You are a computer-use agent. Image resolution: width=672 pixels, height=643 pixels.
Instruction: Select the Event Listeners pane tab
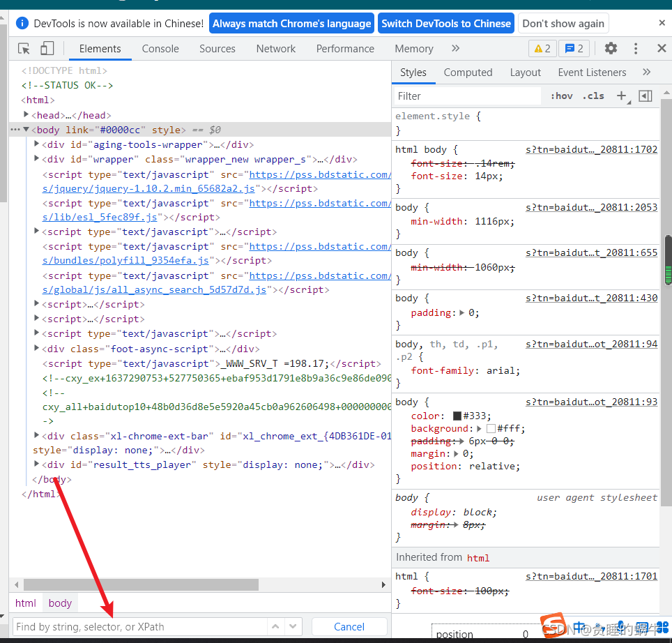[592, 73]
